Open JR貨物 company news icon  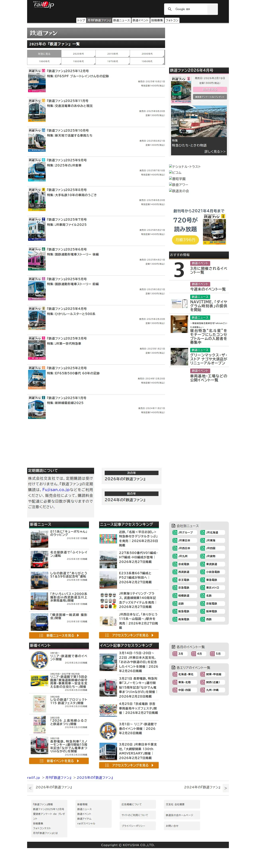202,556
